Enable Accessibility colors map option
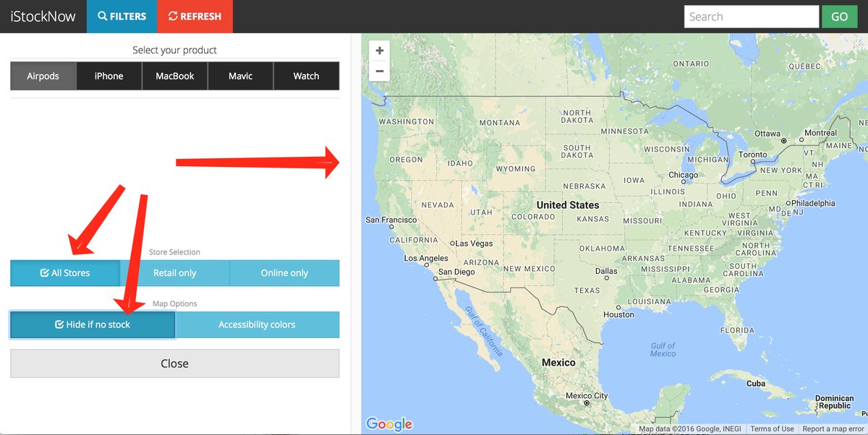The height and width of the screenshot is (435, 868). pyautogui.click(x=257, y=324)
